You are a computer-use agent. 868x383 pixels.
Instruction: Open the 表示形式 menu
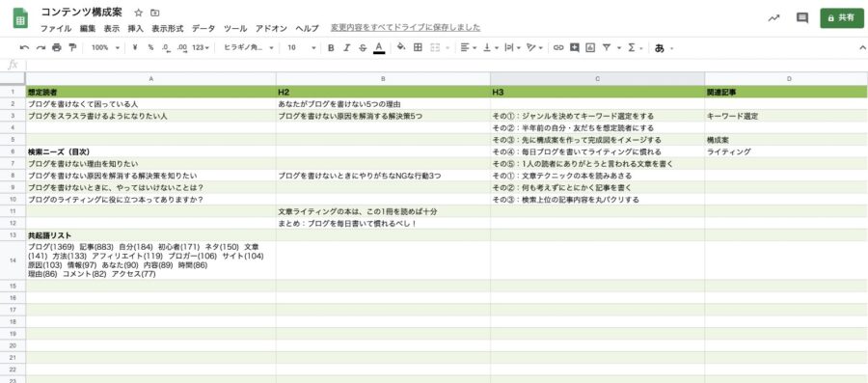point(168,28)
